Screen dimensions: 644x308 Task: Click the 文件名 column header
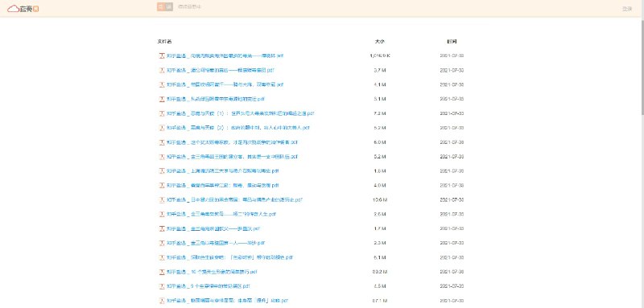tap(164, 42)
